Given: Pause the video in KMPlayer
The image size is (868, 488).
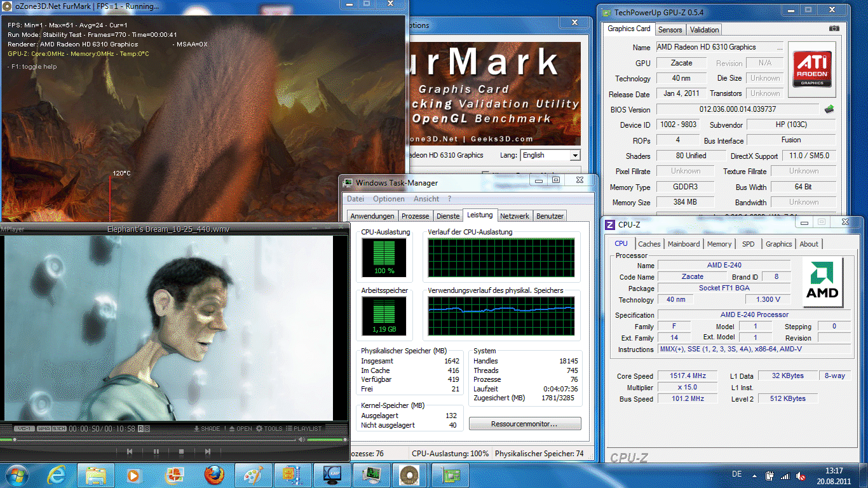Looking at the screenshot, I should pos(156,452).
